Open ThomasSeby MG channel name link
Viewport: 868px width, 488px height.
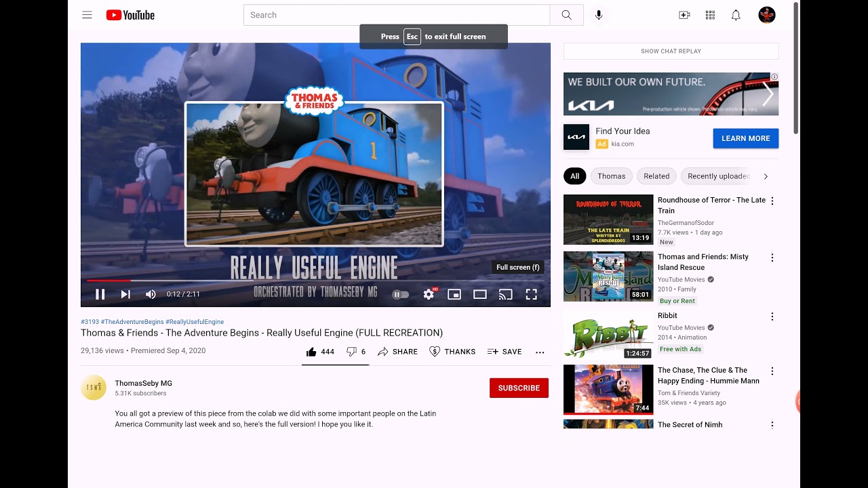(x=144, y=383)
